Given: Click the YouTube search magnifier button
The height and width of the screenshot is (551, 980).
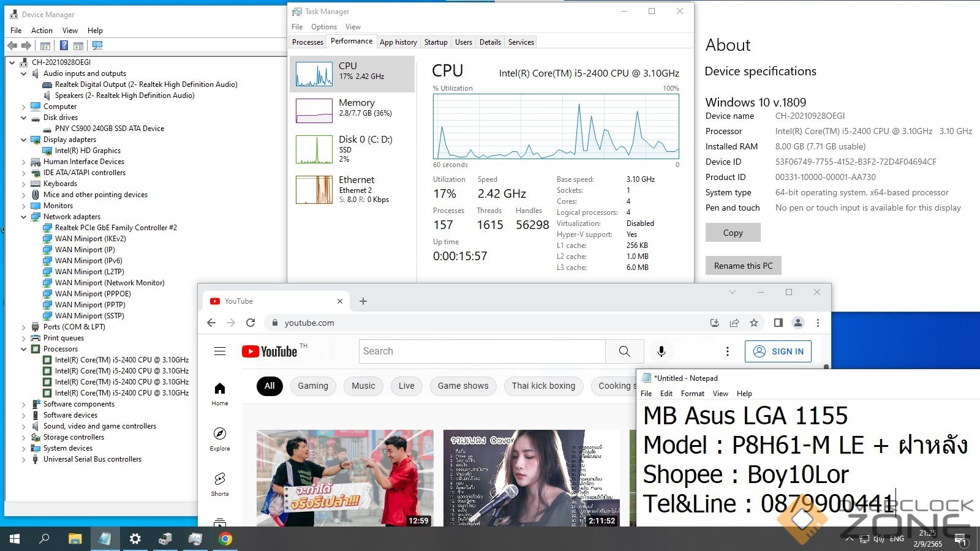Looking at the screenshot, I should click(x=624, y=351).
